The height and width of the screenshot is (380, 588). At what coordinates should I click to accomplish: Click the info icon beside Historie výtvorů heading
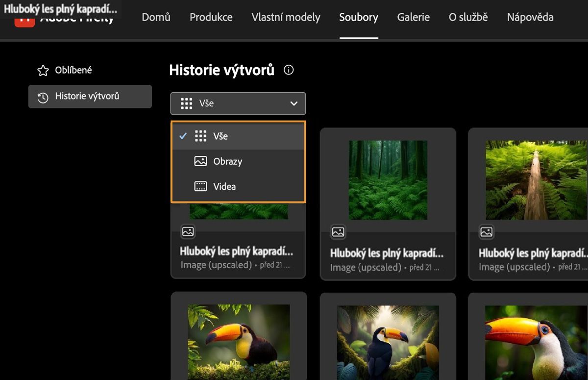pyautogui.click(x=289, y=70)
